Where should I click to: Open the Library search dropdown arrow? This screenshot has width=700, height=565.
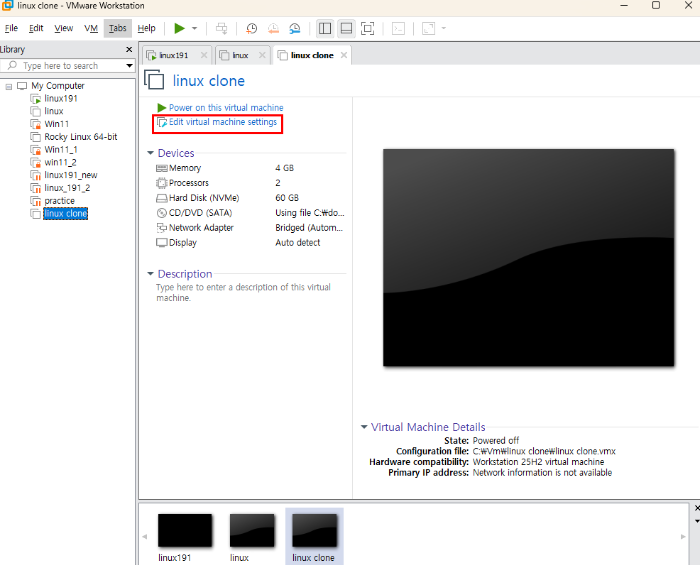129,66
